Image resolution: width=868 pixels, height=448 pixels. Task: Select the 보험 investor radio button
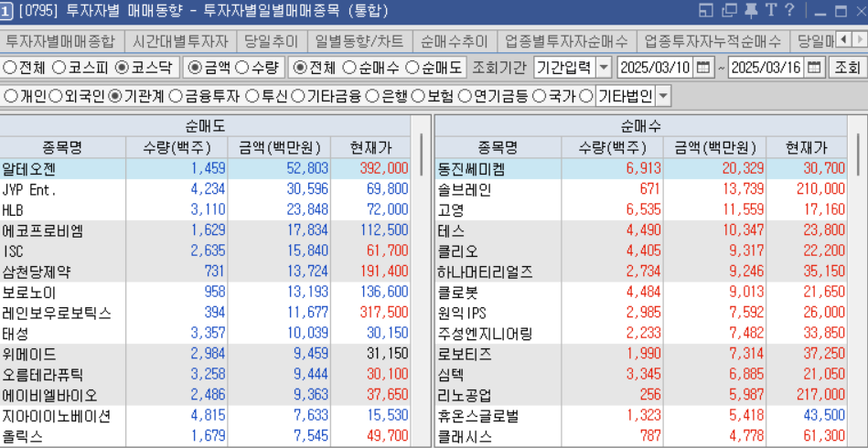pyautogui.click(x=419, y=97)
